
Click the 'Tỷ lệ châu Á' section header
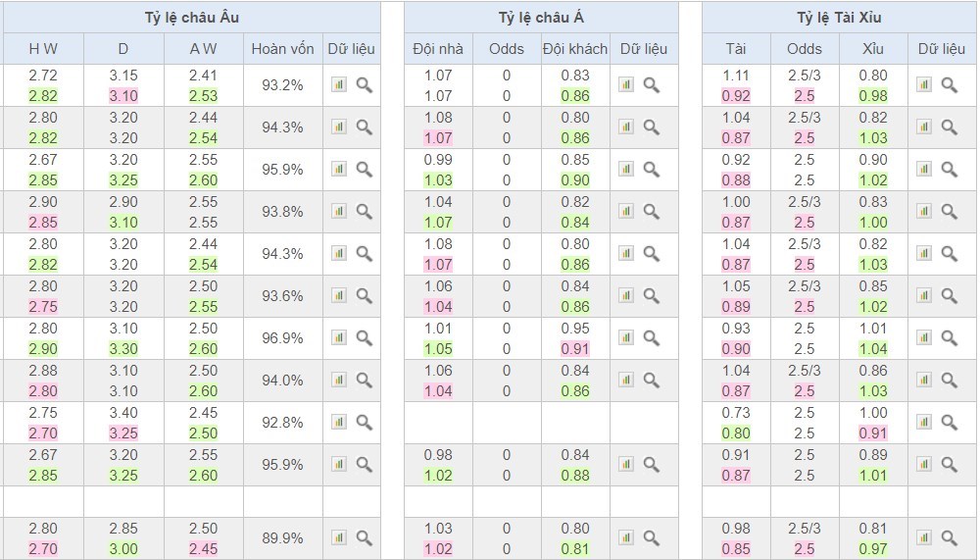pyautogui.click(x=541, y=18)
